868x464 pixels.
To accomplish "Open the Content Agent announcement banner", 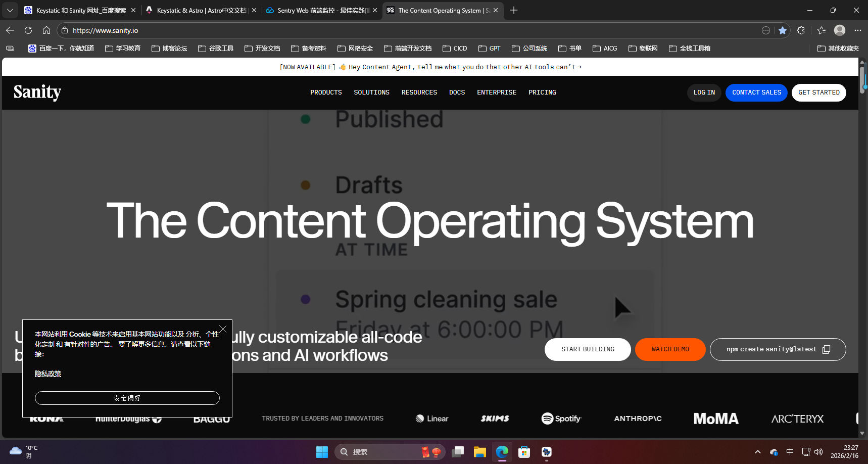I will point(430,67).
